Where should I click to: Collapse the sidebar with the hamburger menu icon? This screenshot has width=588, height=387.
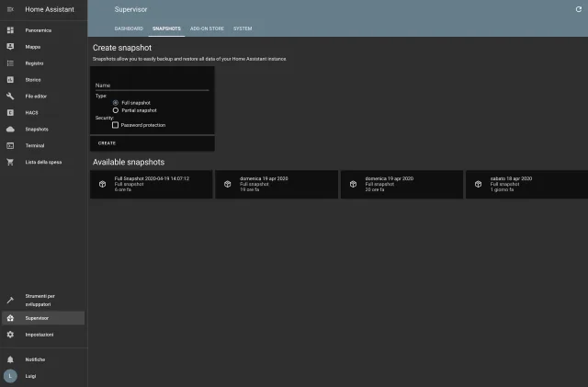click(10, 9)
